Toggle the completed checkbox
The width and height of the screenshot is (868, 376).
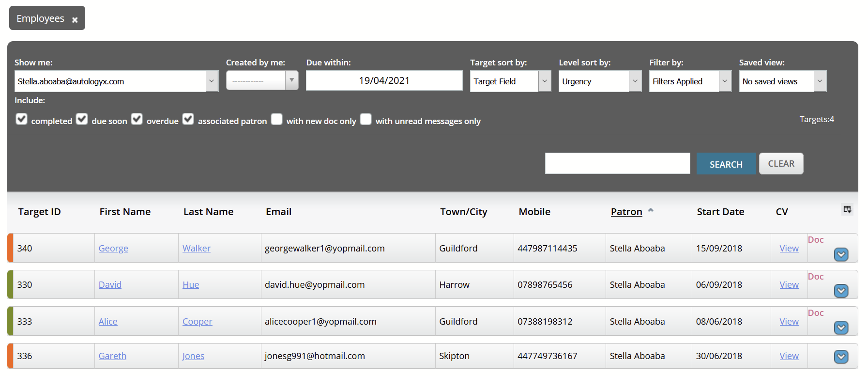[21, 119]
